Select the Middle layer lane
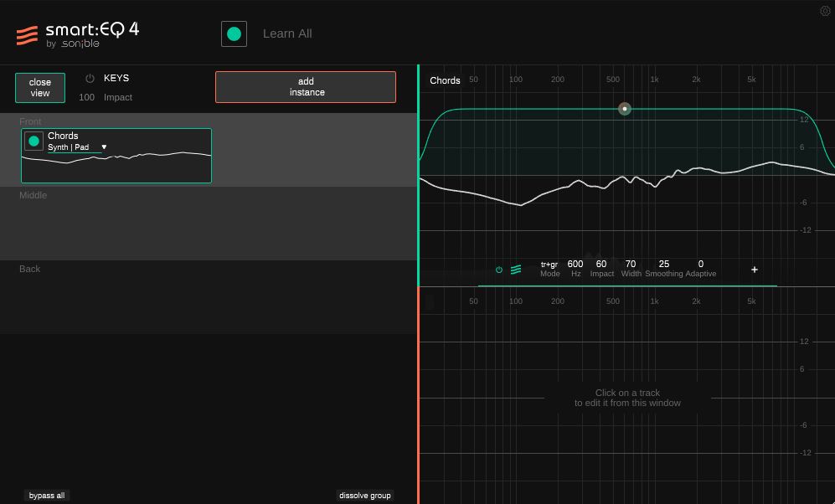Image resolution: width=835 pixels, height=504 pixels. (x=209, y=224)
